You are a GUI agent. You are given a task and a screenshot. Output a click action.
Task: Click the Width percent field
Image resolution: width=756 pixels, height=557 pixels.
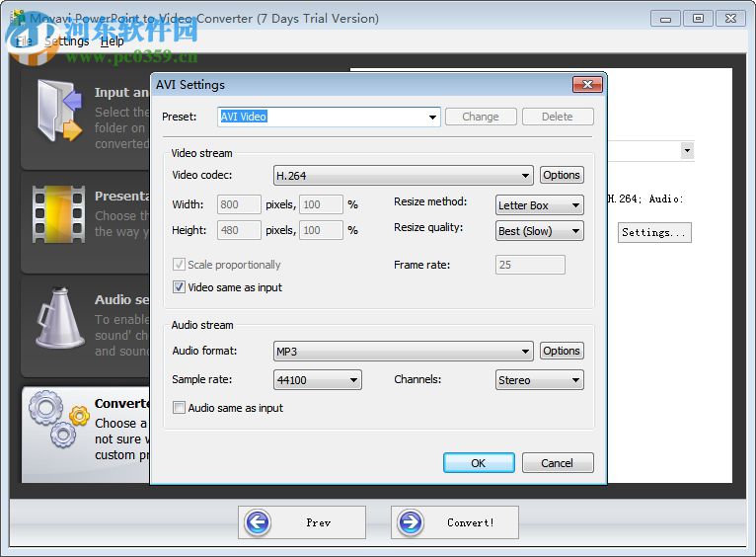click(x=322, y=204)
